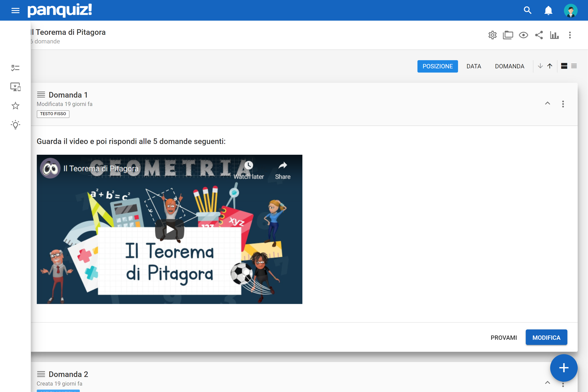Click the PROVAMI button
Viewport: 588px width, 392px height.
[504, 338]
